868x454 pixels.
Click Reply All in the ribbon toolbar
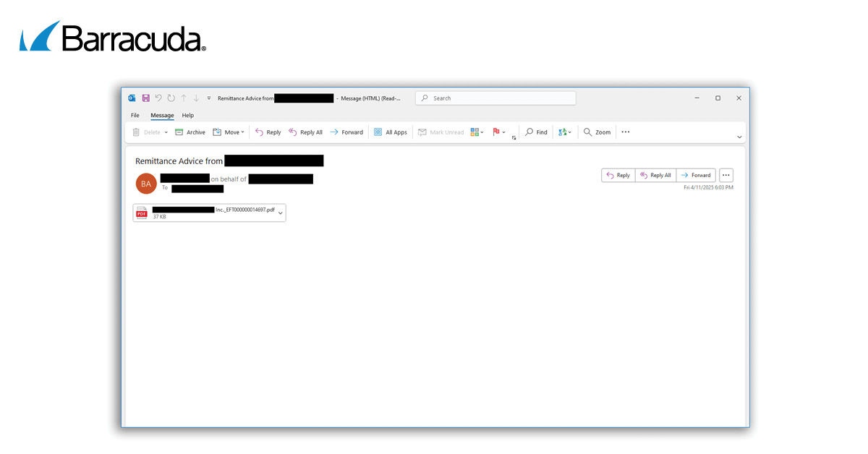coord(305,132)
